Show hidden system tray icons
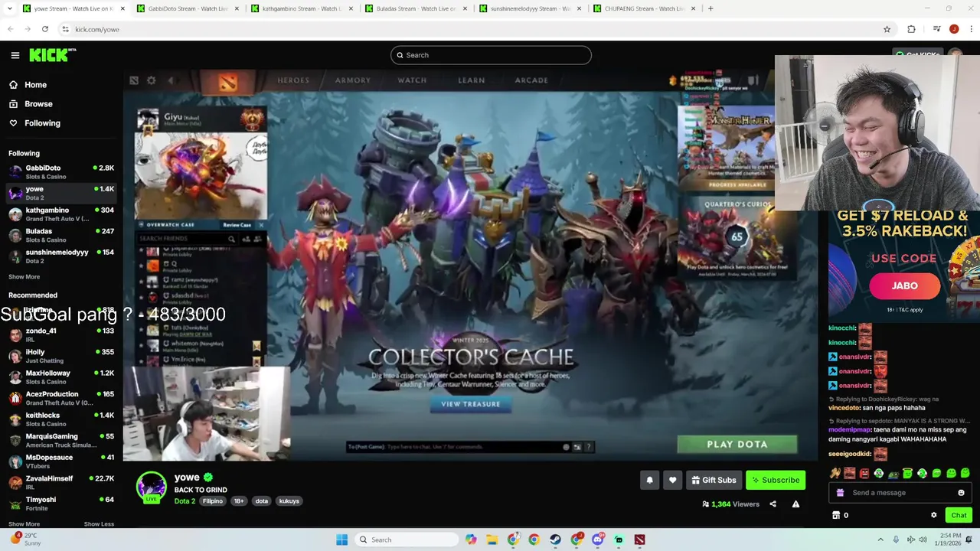This screenshot has height=551, width=980. point(880,540)
